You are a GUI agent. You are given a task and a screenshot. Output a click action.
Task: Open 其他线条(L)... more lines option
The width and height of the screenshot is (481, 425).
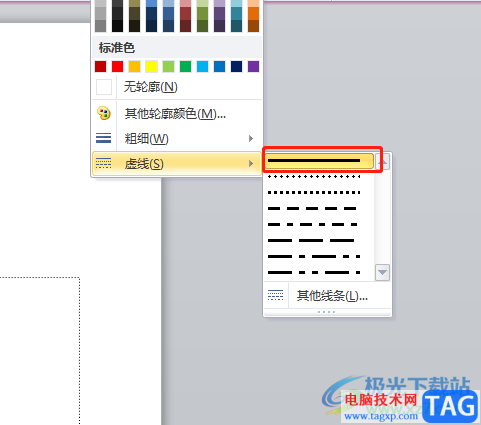point(327,295)
